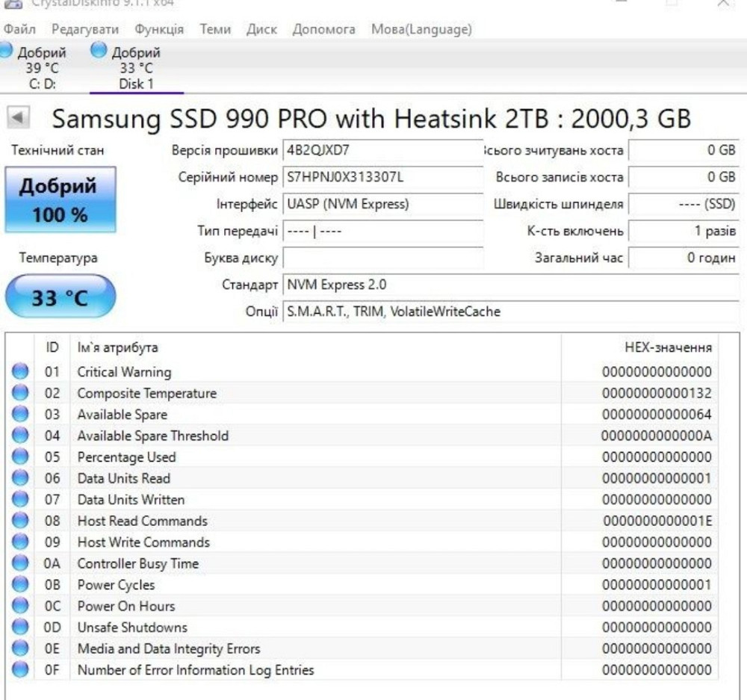Open the Диск menu to choose a drive
Screen dimensions: 747x700
click(262, 29)
